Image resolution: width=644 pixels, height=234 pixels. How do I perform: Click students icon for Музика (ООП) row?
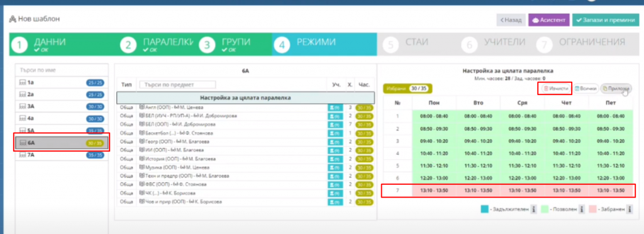pos(335,167)
